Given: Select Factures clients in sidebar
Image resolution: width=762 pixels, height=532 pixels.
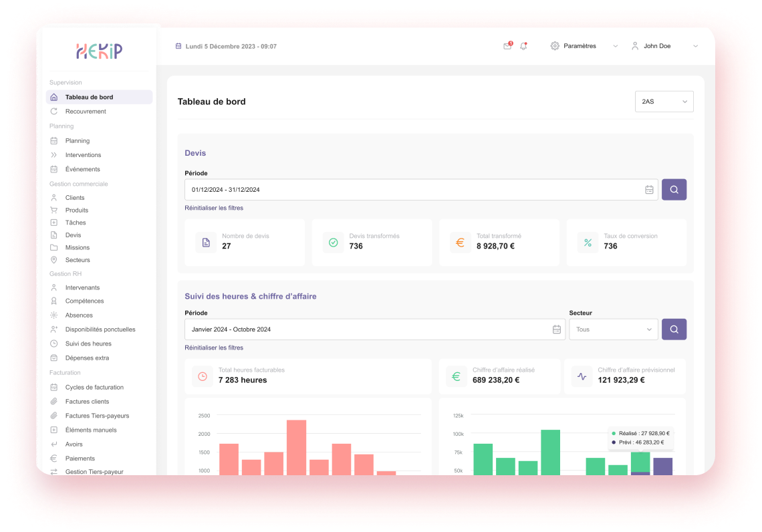Looking at the screenshot, I should (x=87, y=402).
